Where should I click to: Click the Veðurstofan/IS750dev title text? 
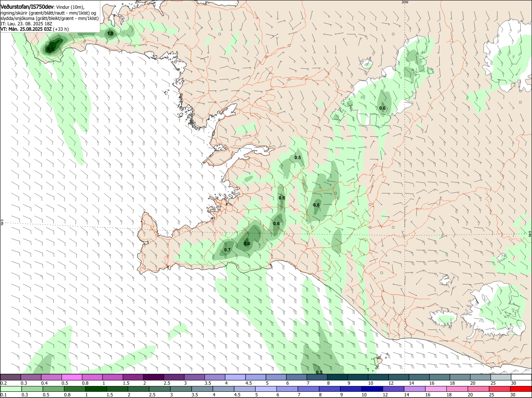click(27, 7)
